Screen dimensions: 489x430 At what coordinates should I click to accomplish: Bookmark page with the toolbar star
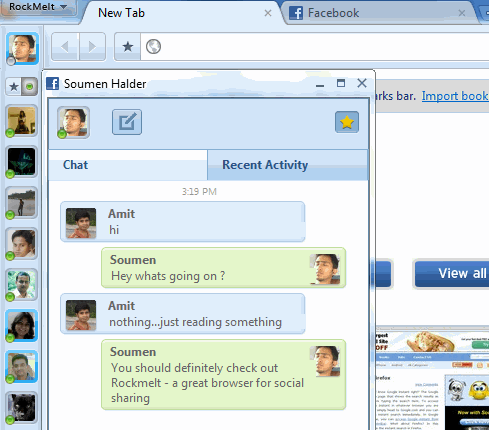coord(128,47)
